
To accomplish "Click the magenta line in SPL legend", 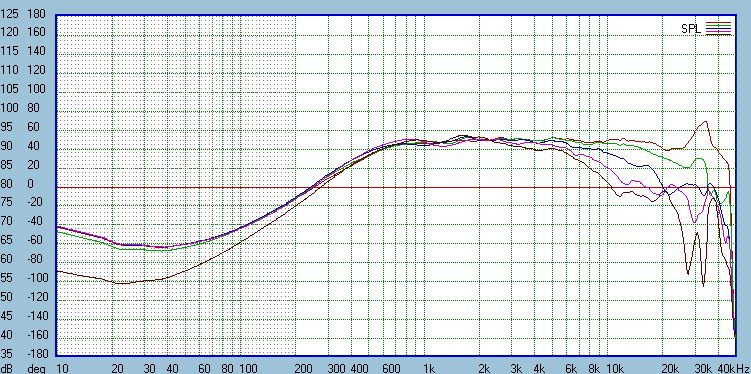I will point(718,31).
